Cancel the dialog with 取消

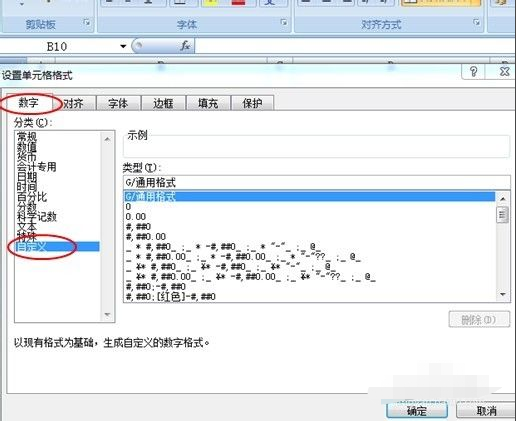pyautogui.click(x=486, y=411)
